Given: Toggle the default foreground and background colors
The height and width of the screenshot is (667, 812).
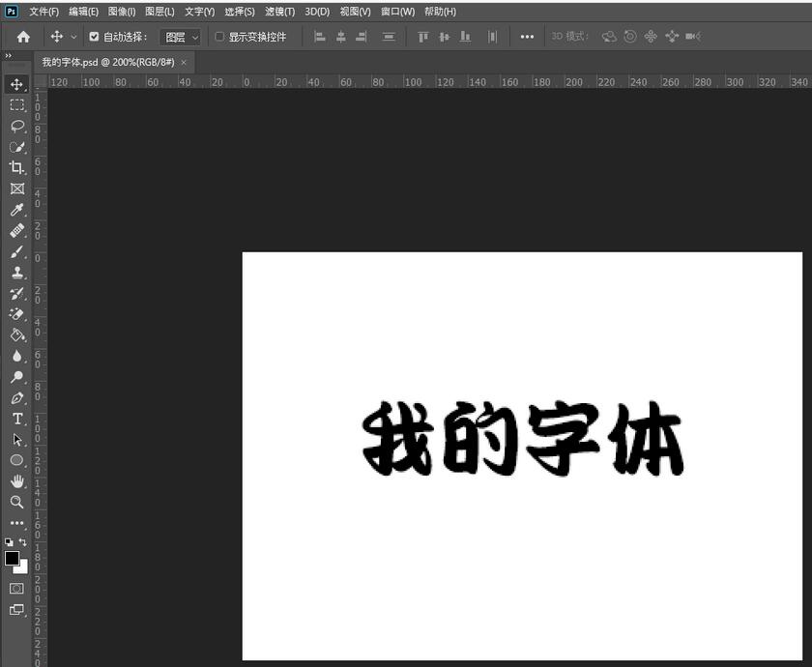Looking at the screenshot, I should click(x=10, y=541).
